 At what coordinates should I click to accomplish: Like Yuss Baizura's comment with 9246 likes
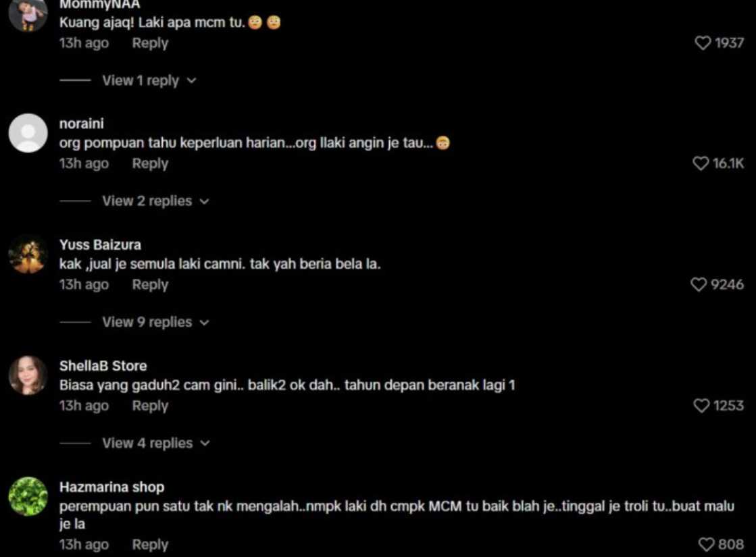click(x=698, y=284)
